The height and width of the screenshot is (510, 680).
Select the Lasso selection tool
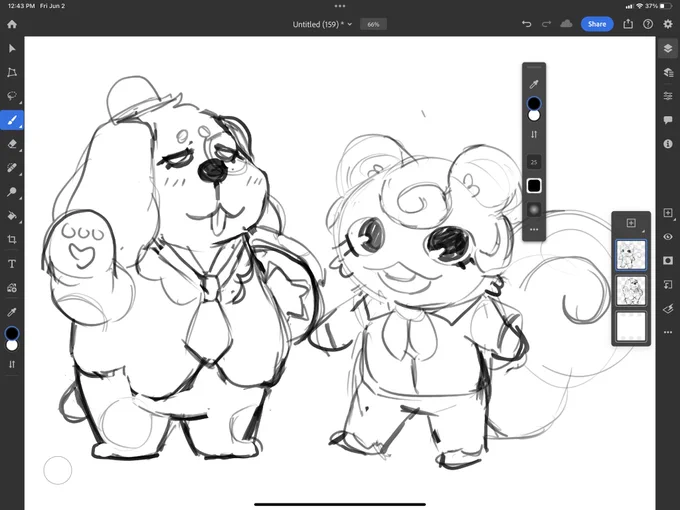click(12, 96)
